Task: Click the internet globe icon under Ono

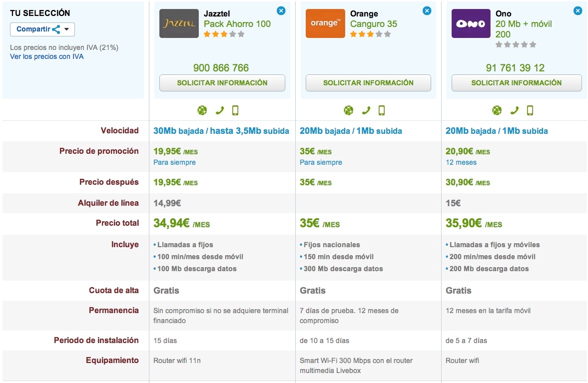Action: point(497,110)
